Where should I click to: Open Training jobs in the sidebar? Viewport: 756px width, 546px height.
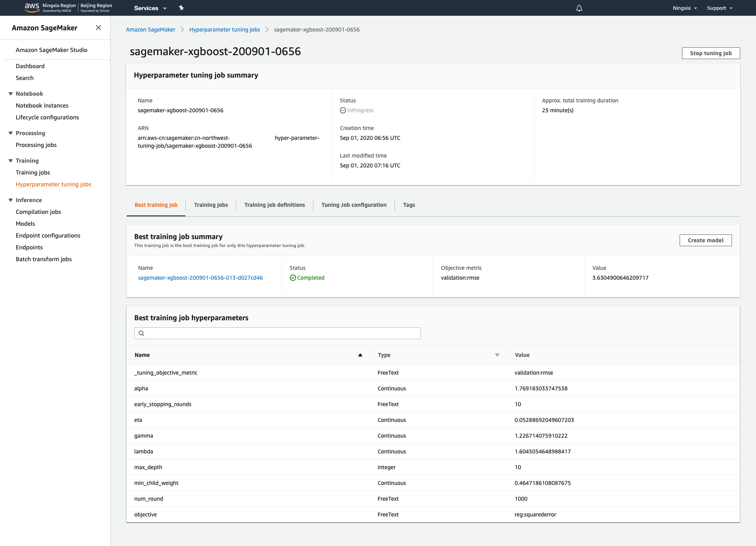click(x=33, y=173)
